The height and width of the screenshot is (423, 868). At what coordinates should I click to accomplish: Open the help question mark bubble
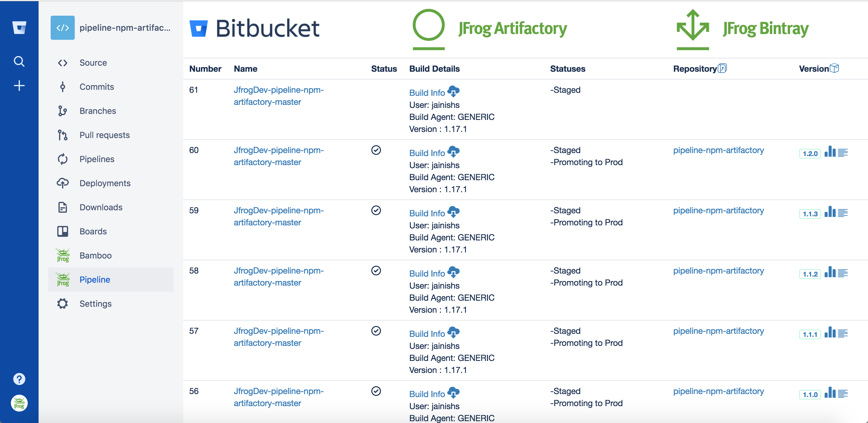[19, 378]
